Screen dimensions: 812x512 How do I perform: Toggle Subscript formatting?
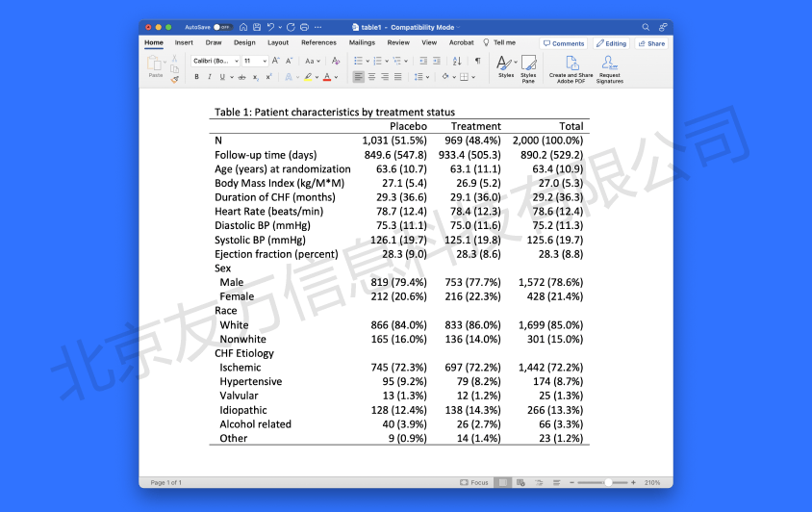[255, 77]
